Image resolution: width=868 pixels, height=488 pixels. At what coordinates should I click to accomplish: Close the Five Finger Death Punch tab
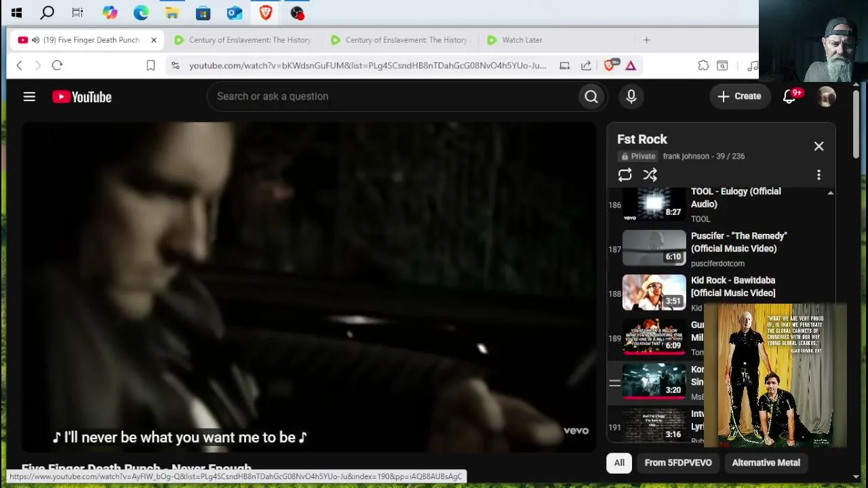[153, 40]
